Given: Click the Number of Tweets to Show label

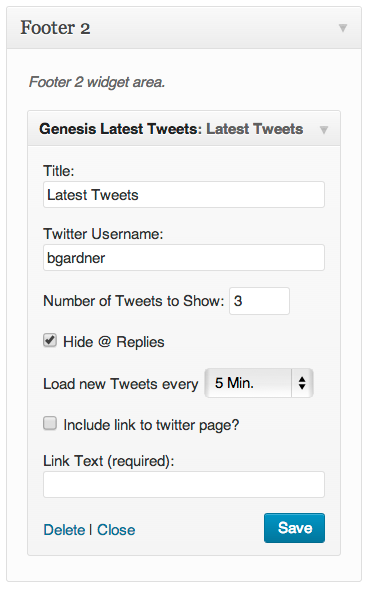Looking at the screenshot, I should (134, 301).
